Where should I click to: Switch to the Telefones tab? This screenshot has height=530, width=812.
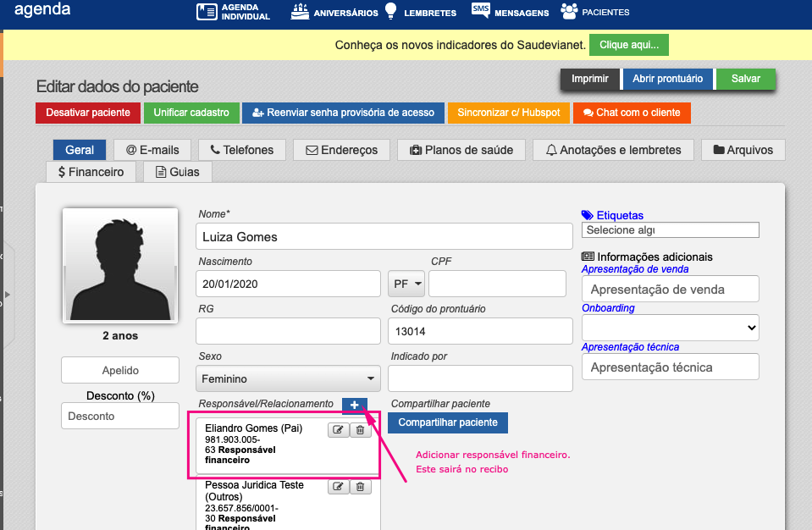(242, 150)
